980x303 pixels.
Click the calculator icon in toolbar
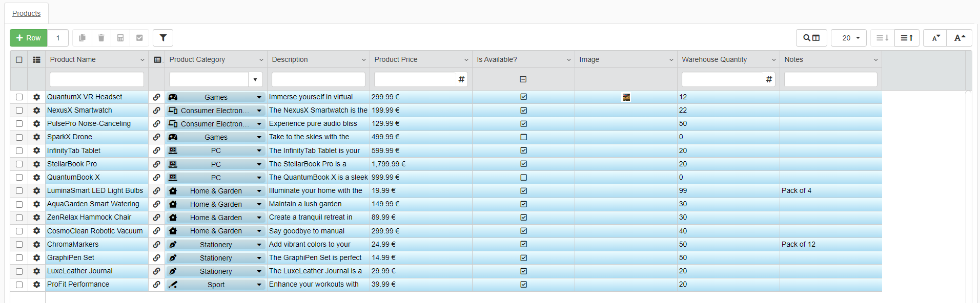tap(120, 38)
